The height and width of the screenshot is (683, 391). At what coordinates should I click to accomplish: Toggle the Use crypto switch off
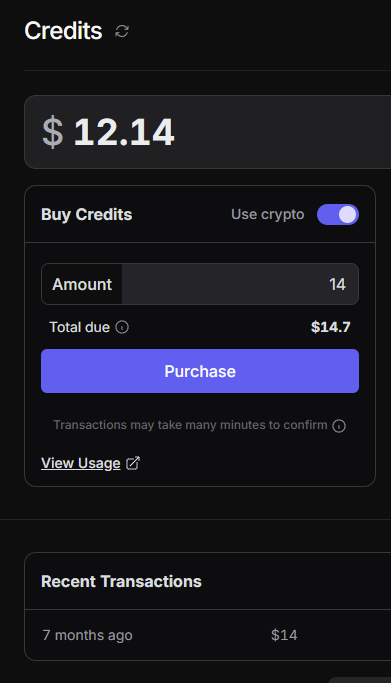338,214
